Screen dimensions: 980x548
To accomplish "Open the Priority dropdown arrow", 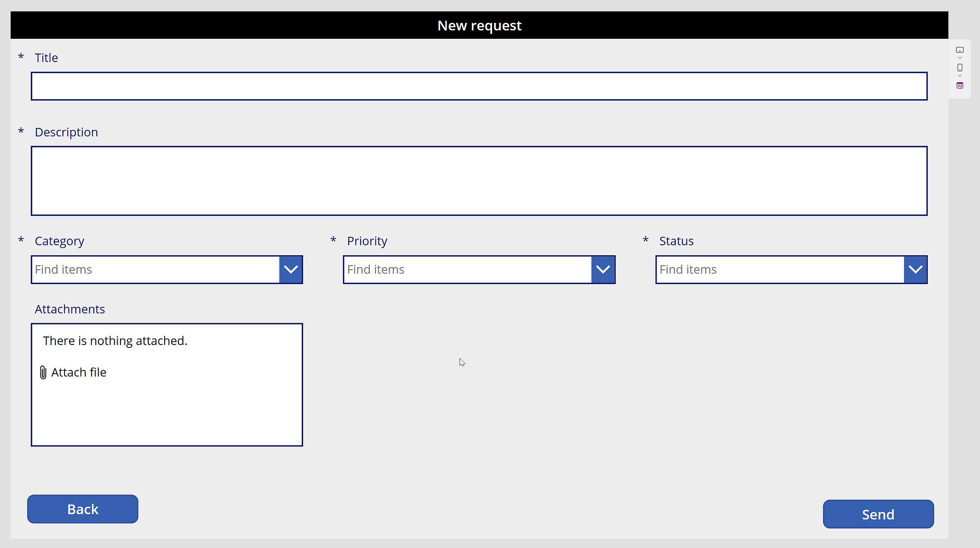I will tap(603, 270).
